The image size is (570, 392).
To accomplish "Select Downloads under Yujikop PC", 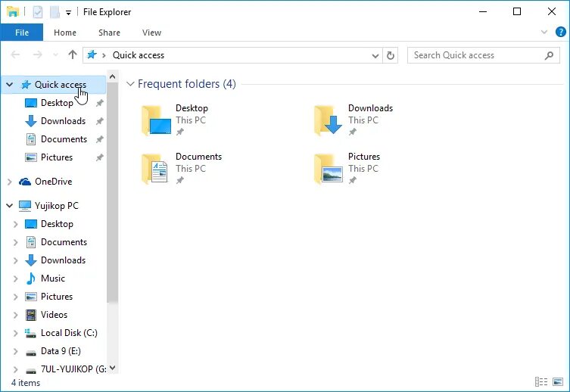I will click(64, 260).
